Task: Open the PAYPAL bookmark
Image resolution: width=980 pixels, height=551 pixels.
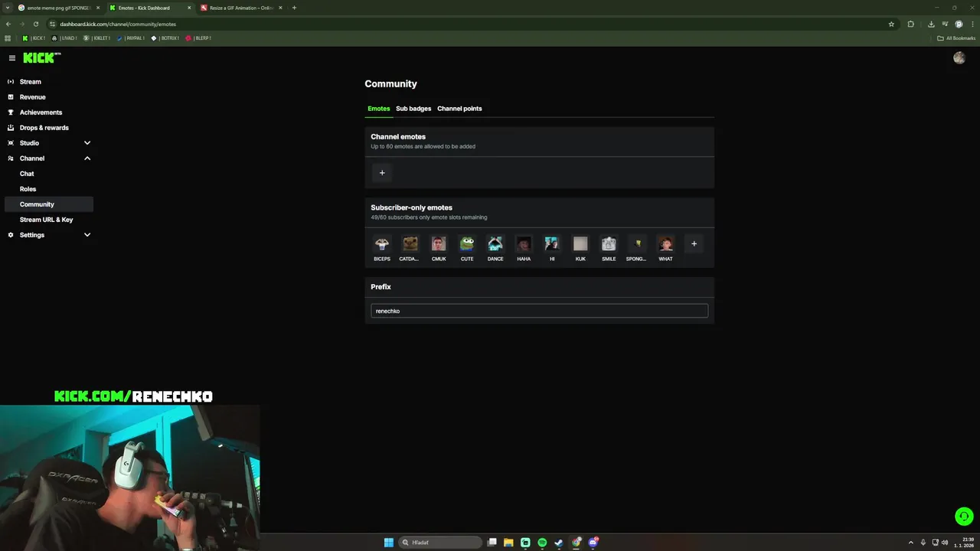Action: tap(130, 38)
